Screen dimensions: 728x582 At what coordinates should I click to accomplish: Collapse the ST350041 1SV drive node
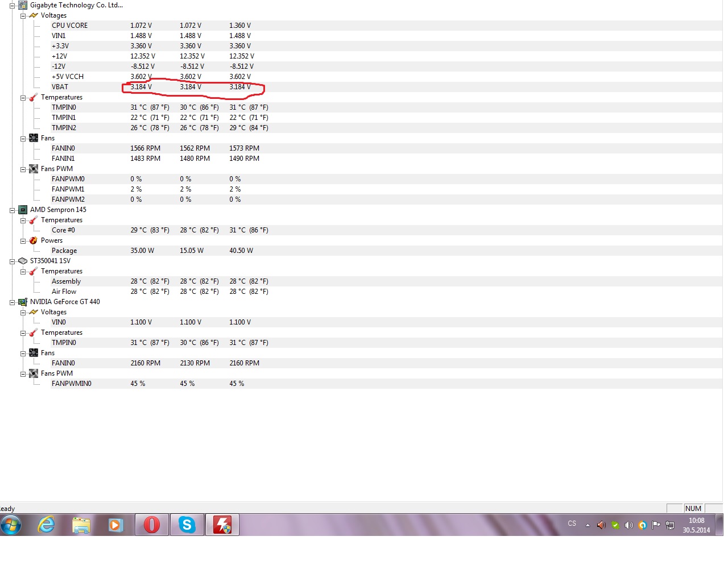tap(12, 261)
